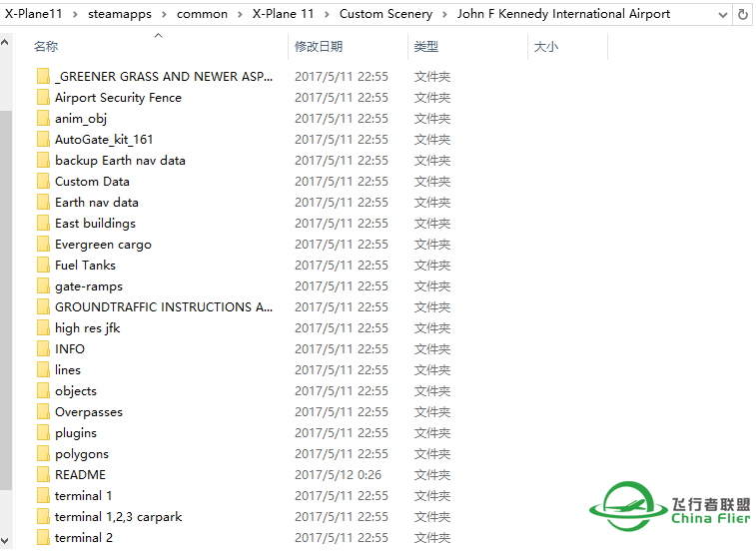The image size is (756, 552).
Task: Click the anim_obj folder icon
Action: point(43,118)
